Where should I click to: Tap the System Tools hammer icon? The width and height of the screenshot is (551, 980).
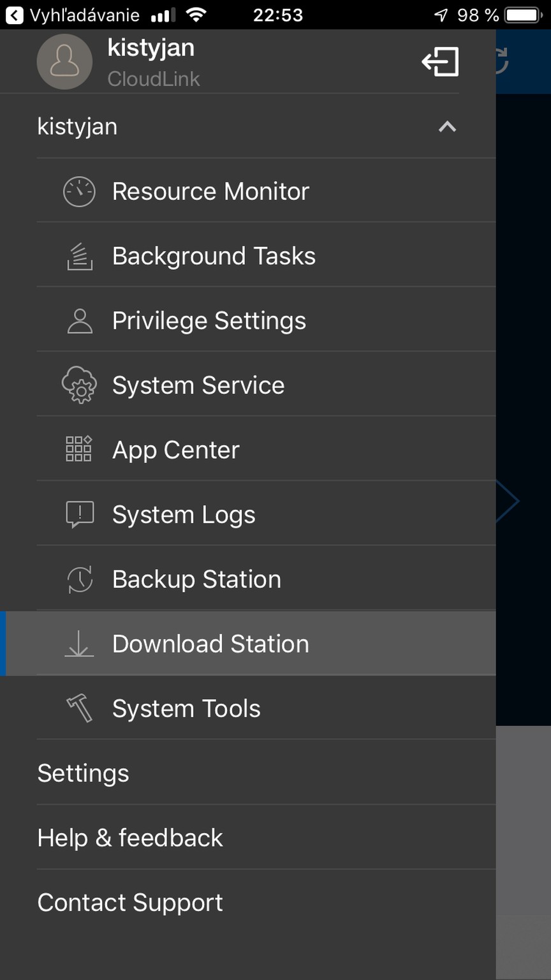pyautogui.click(x=80, y=708)
